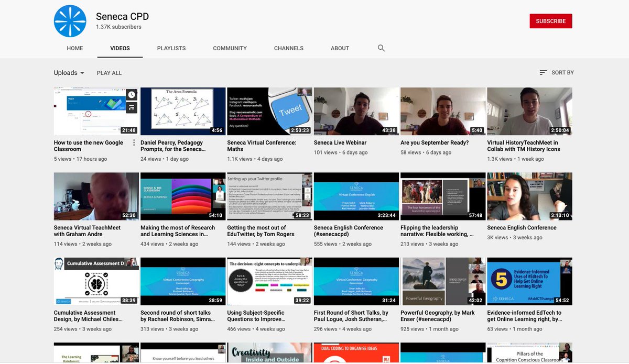Play the 5:40 September Ready thumbnail
The image size is (629, 364).
(443, 111)
